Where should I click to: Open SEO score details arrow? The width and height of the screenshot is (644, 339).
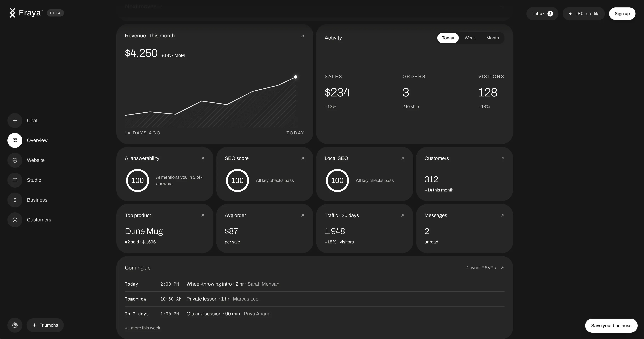coord(303,158)
